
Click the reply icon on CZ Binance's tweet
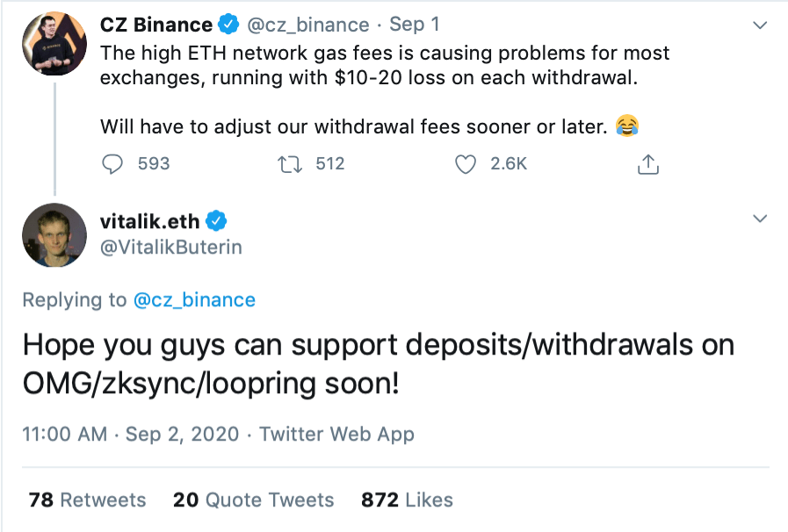pyautogui.click(x=112, y=163)
